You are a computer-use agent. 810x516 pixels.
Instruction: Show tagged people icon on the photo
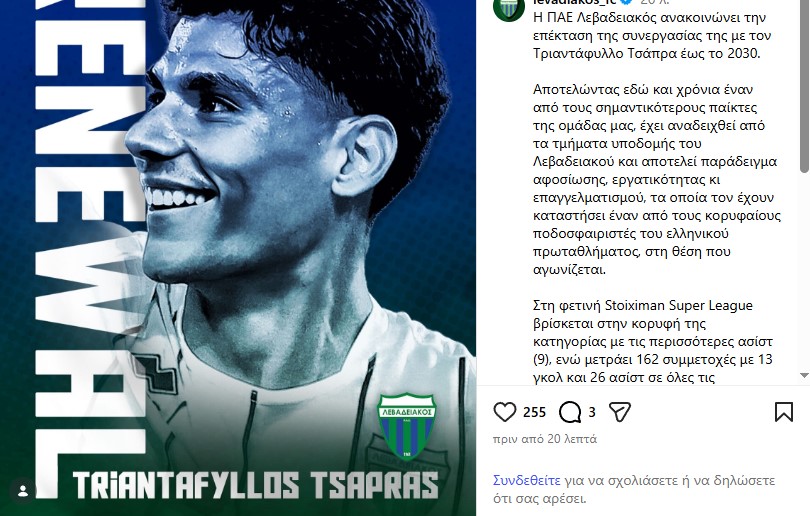[23, 492]
